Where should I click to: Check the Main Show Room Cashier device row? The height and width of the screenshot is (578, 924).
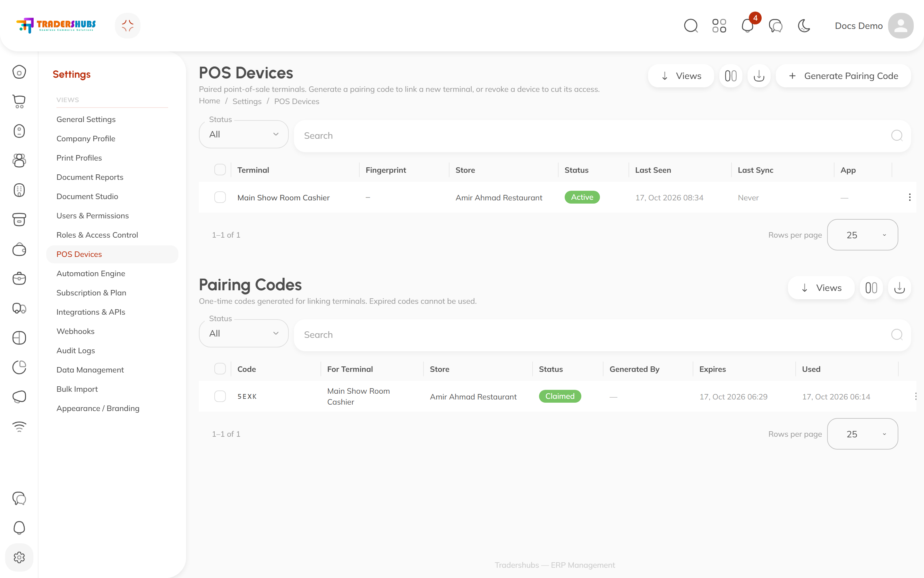pyautogui.click(x=220, y=197)
